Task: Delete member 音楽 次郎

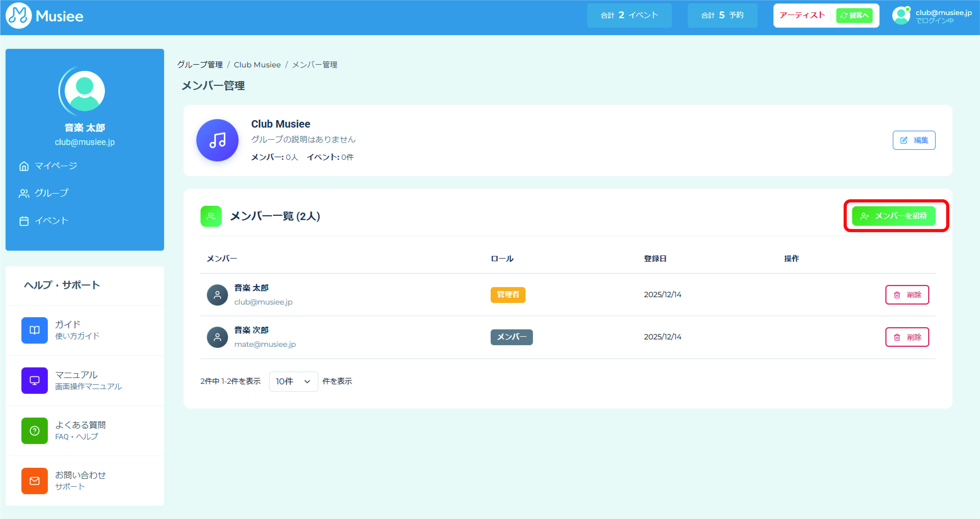Action: pyautogui.click(x=907, y=337)
